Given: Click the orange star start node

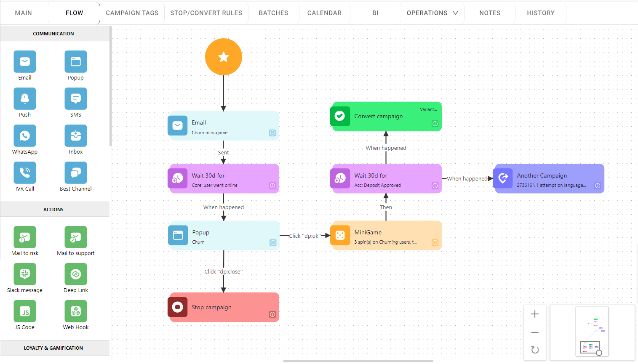Looking at the screenshot, I should click(x=224, y=57).
